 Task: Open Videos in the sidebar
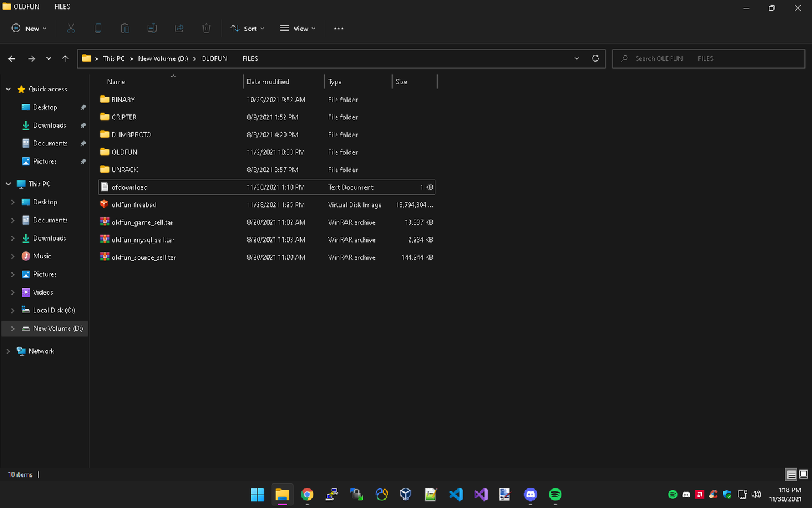click(x=43, y=293)
